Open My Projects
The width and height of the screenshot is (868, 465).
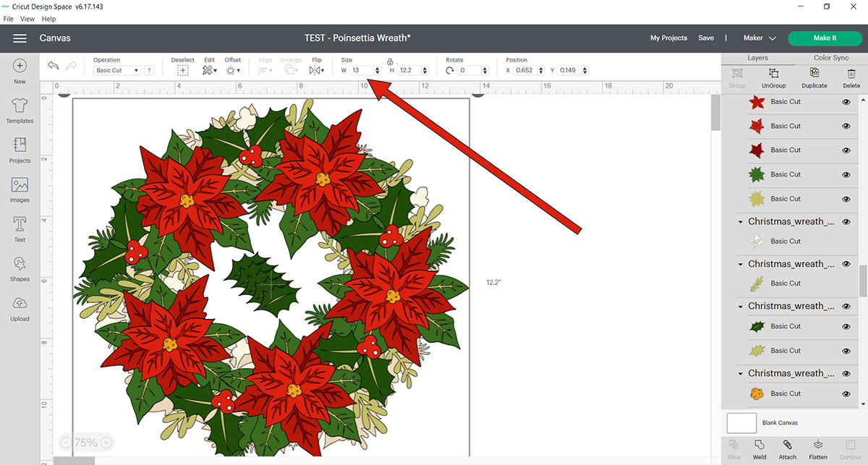coord(668,38)
